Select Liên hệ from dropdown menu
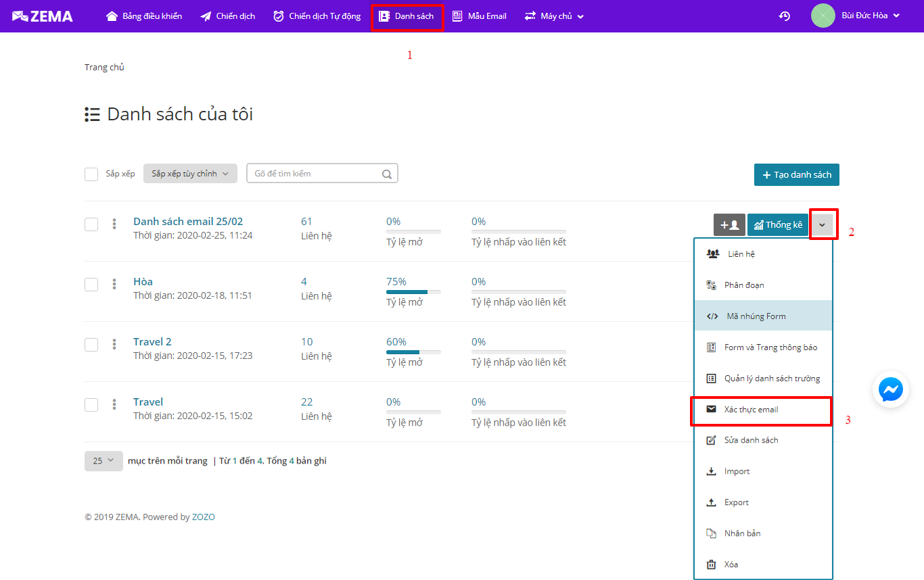 [x=764, y=254]
